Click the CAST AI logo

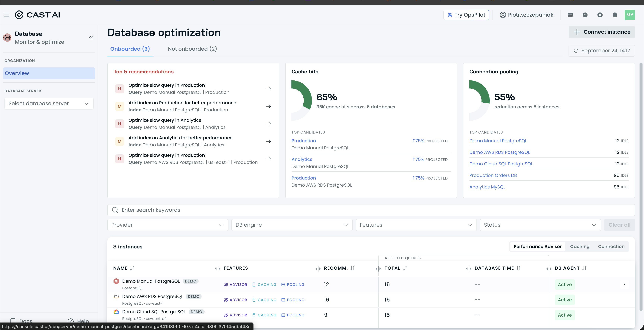pos(37,15)
